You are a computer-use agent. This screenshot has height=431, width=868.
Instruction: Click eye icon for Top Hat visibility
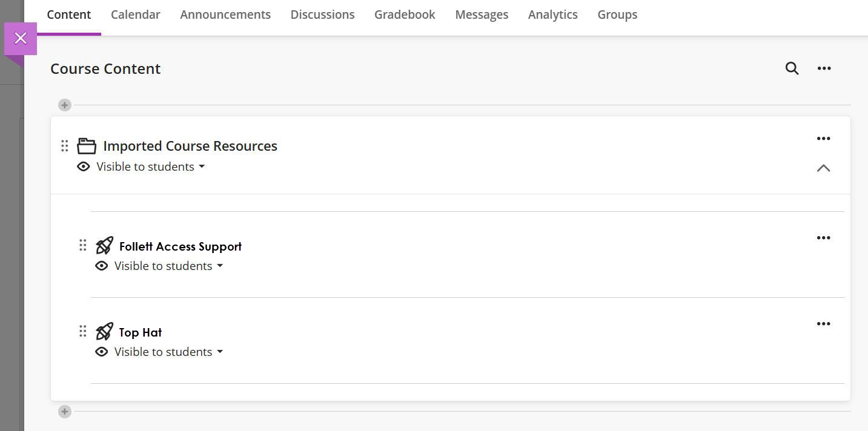102,352
